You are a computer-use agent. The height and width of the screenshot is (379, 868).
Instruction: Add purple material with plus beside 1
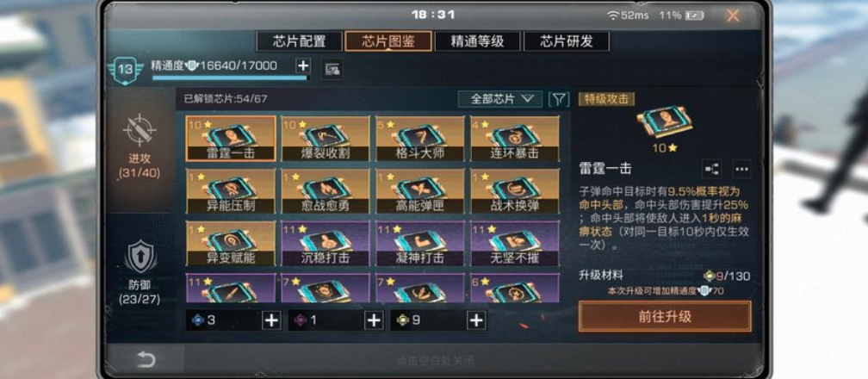[374, 320]
